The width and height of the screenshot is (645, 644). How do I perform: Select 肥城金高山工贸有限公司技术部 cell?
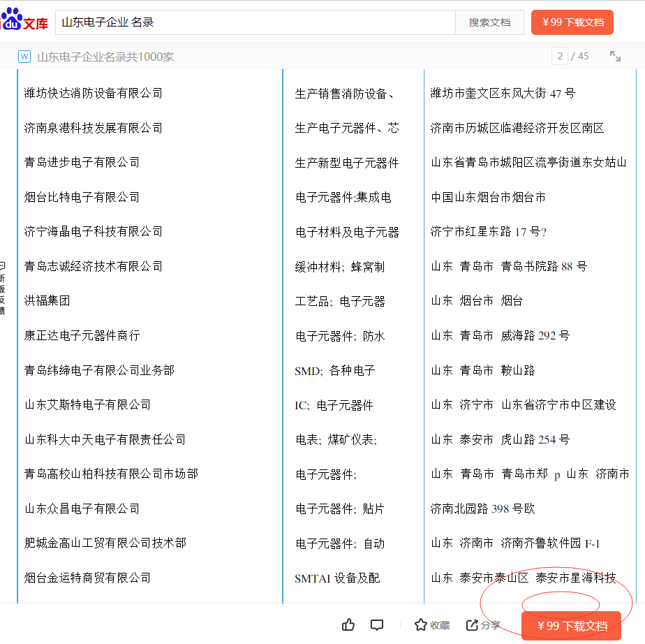click(105, 543)
